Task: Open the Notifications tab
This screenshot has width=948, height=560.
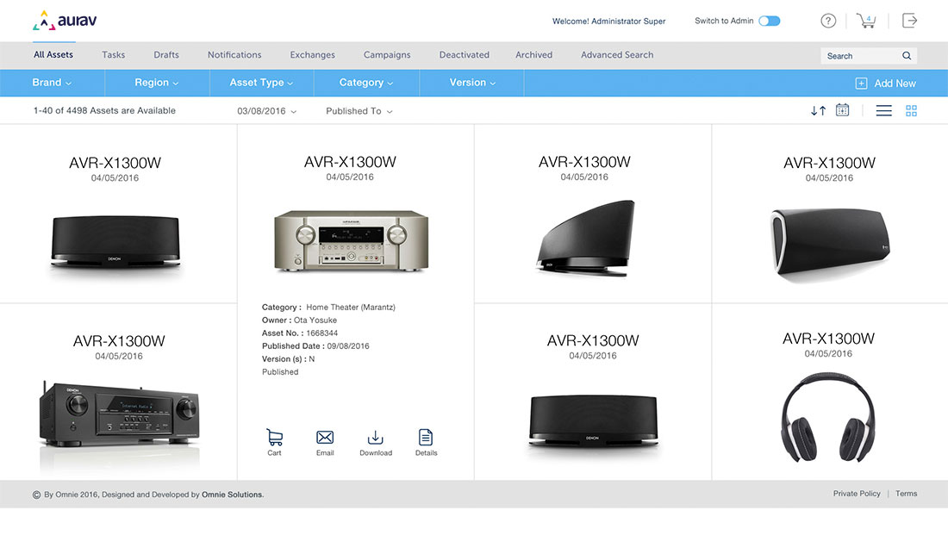Action: click(x=234, y=54)
